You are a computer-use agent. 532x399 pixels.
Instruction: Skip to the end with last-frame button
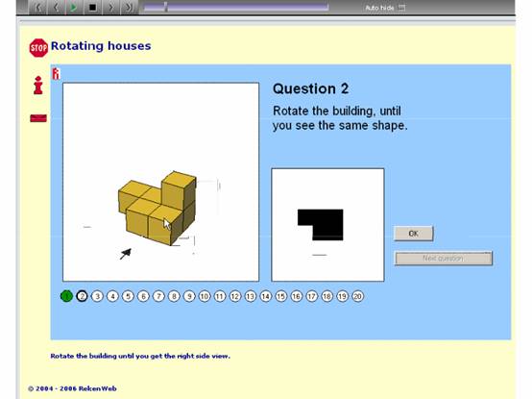(x=129, y=7)
